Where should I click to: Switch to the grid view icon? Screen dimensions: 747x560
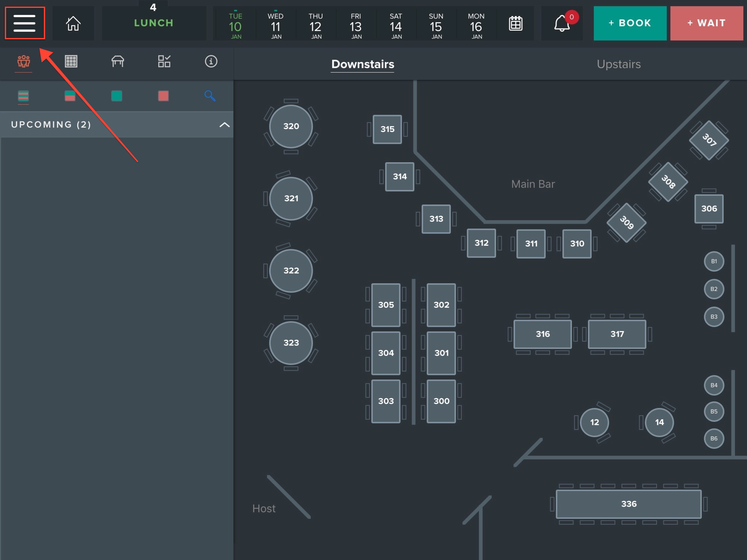point(71,61)
